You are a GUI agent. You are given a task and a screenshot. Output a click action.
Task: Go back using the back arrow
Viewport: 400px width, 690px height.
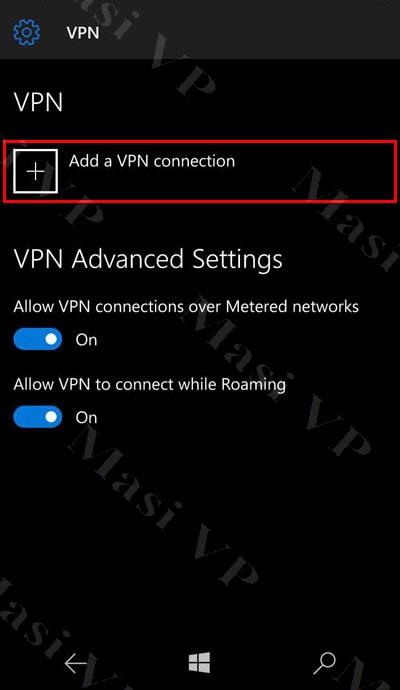click(x=76, y=664)
